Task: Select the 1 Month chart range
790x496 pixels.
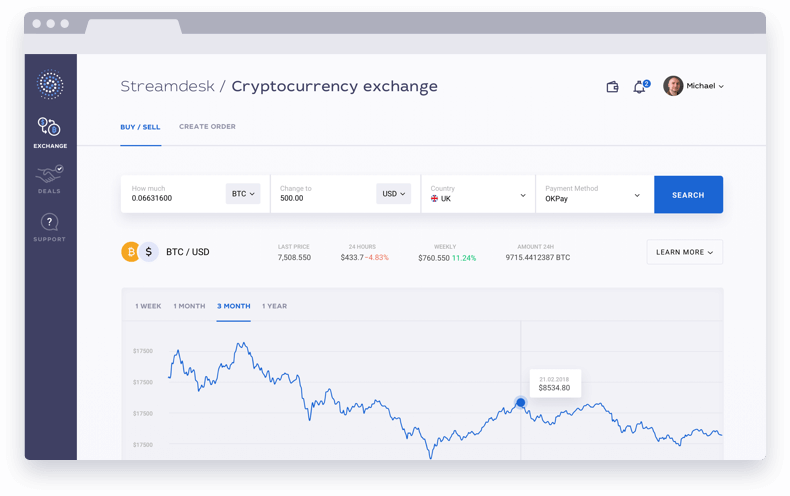Action: [189, 306]
